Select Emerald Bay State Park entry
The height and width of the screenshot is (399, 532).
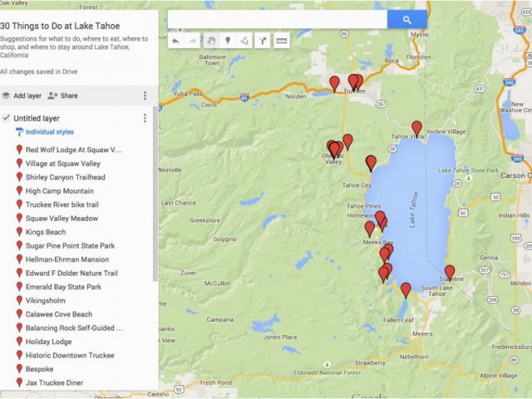63,287
